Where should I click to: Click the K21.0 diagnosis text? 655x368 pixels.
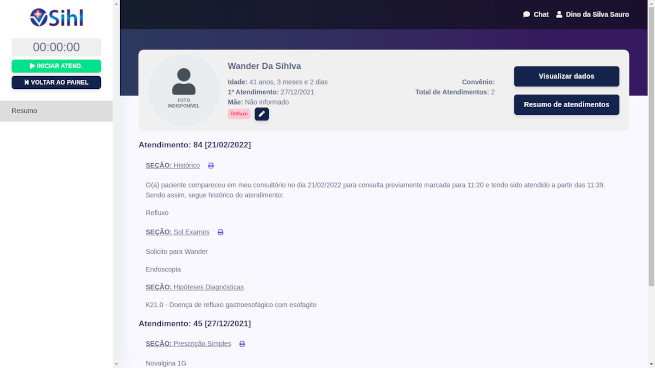point(231,305)
